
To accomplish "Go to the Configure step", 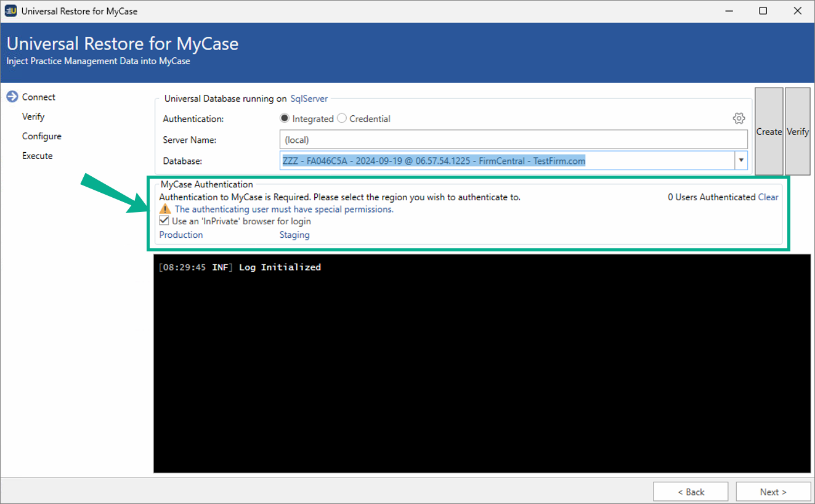I will (x=42, y=136).
